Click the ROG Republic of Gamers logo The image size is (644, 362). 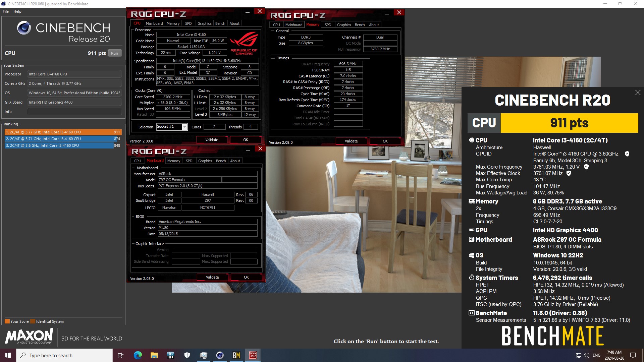click(x=244, y=44)
